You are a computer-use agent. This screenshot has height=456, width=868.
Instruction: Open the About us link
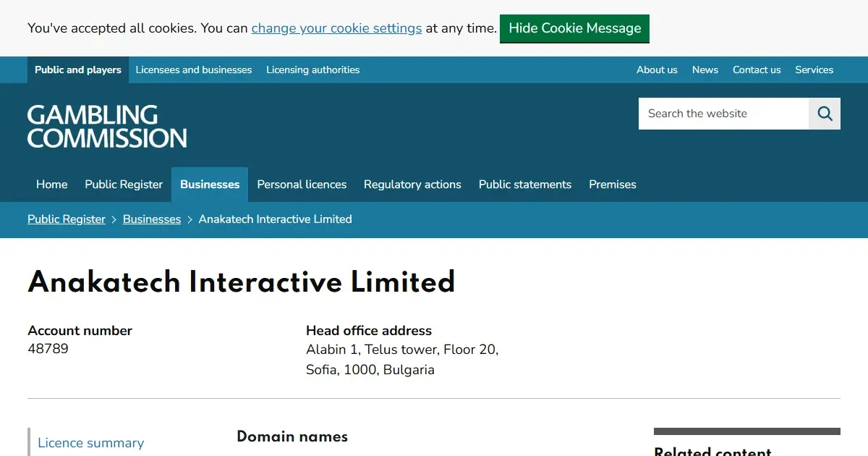[x=657, y=69]
